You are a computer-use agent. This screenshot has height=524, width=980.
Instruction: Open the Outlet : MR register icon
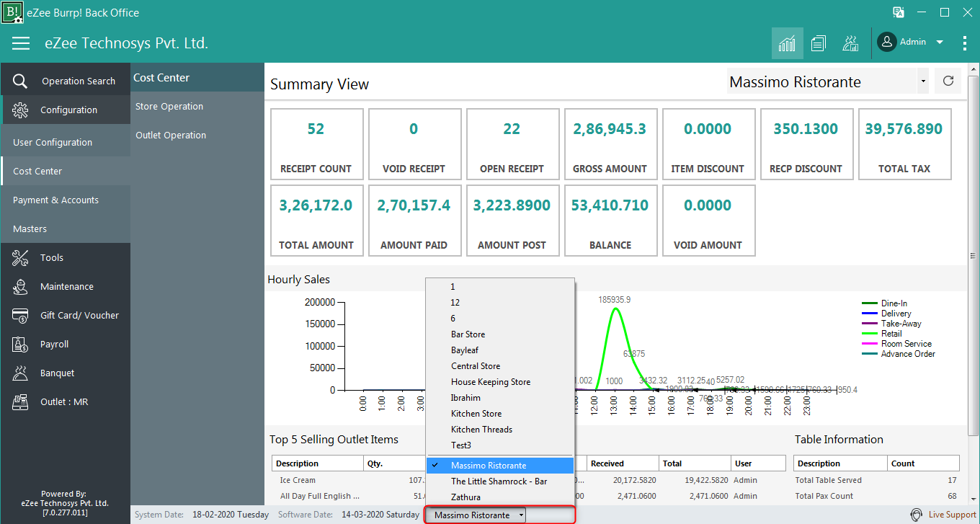click(x=20, y=401)
